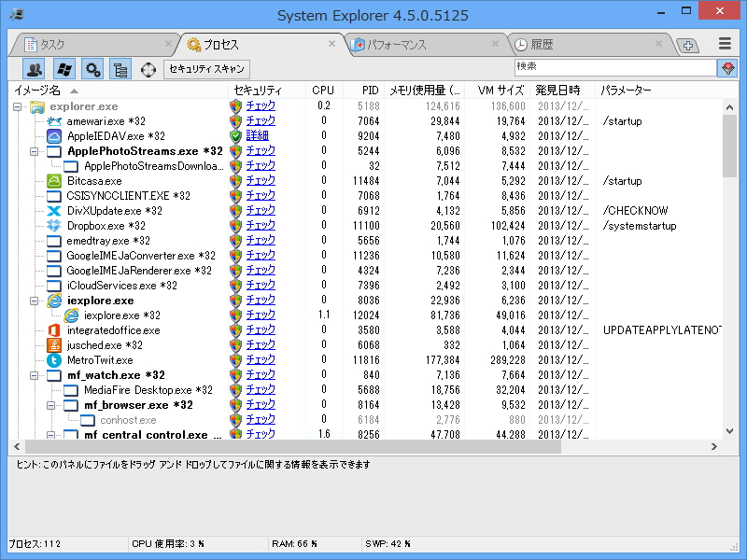Click the チェック link for Bitcasa.exe

pyautogui.click(x=260, y=180)
